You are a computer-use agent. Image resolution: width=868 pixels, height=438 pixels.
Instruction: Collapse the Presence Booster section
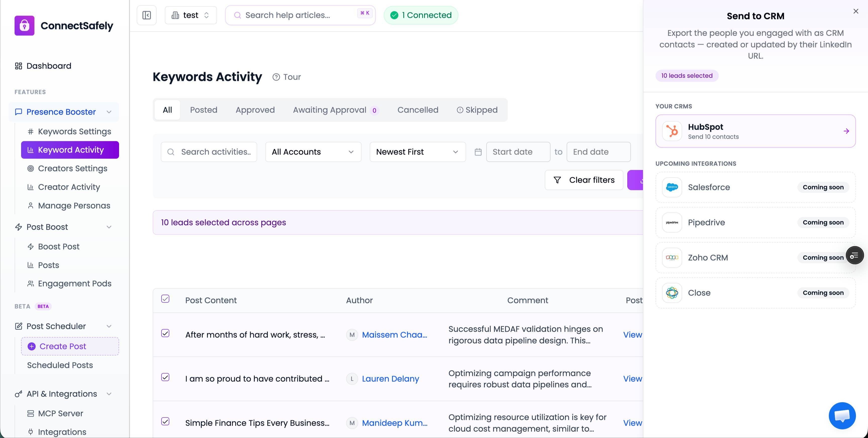[109, 112]
